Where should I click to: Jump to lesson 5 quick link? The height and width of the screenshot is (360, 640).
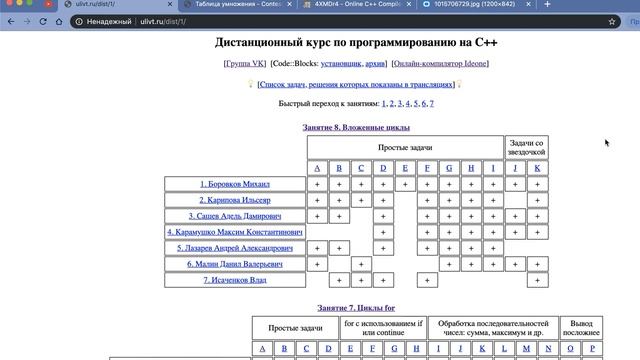pos(416,104)
